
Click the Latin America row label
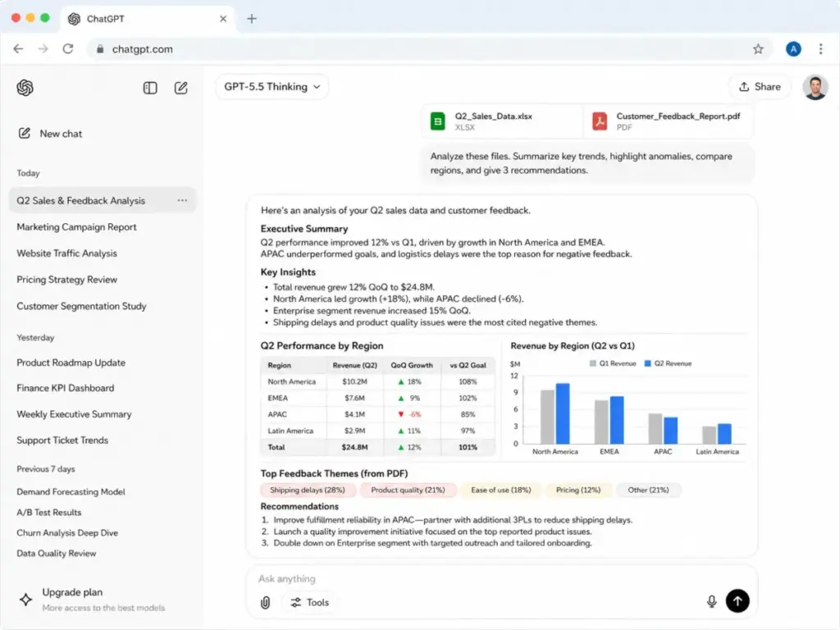[290, 431]
